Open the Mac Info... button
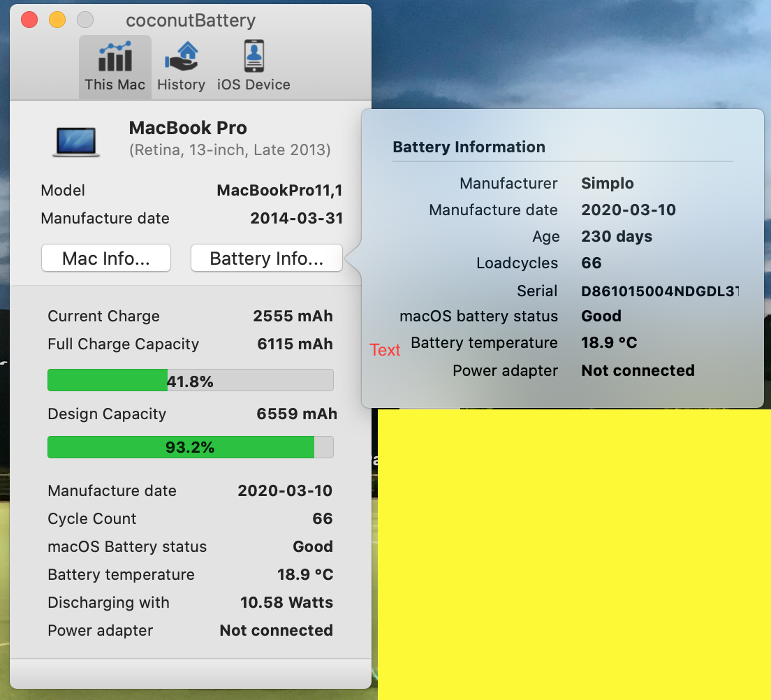 point(106,258)
